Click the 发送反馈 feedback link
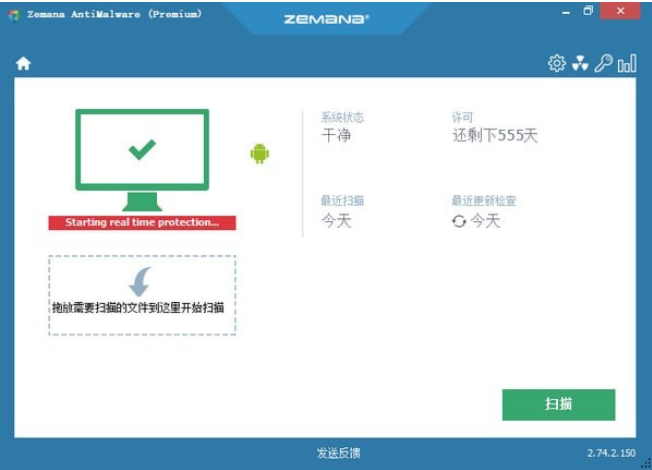The height and width of the screenshot is (470, 652). coord(338,453)
